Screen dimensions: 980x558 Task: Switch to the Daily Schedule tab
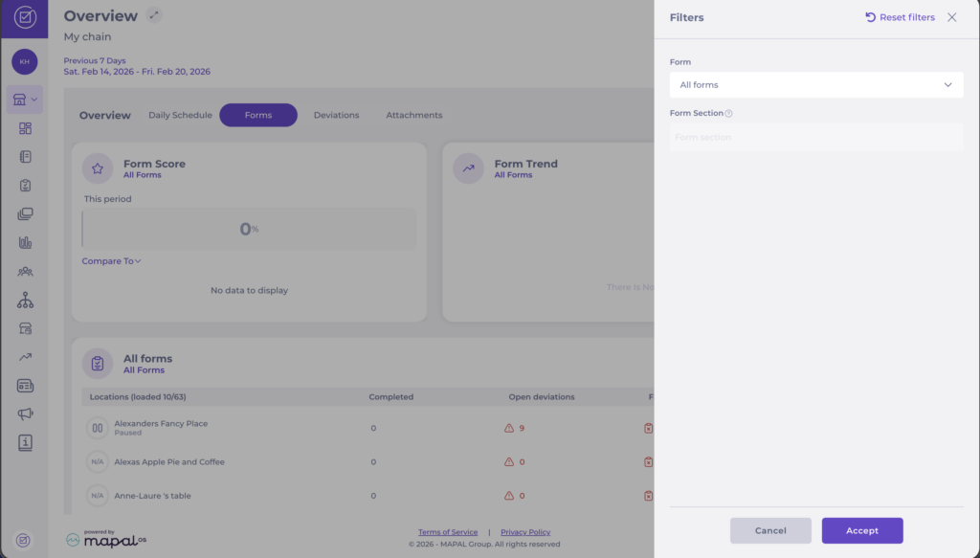[x=180, y=115]
